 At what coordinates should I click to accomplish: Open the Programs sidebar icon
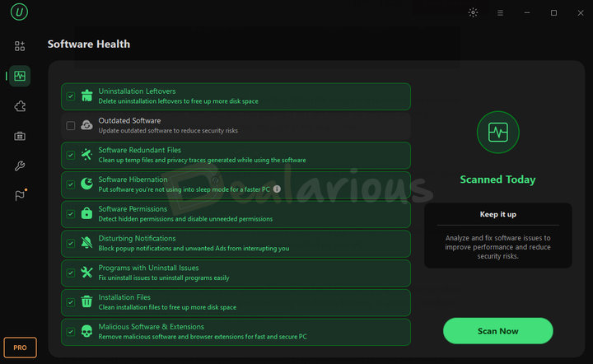click(20, 46)
